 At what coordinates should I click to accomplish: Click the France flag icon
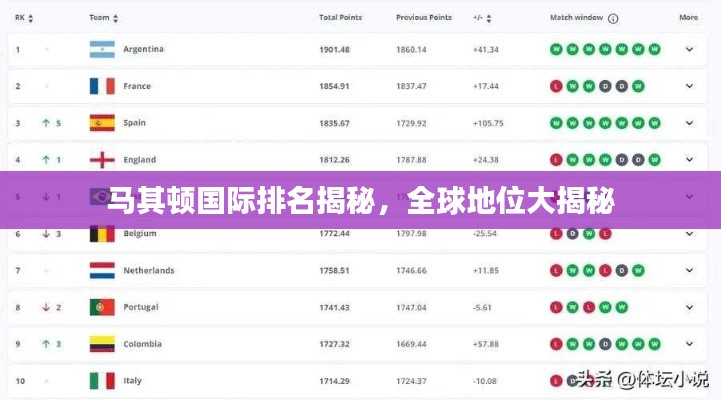102,86
